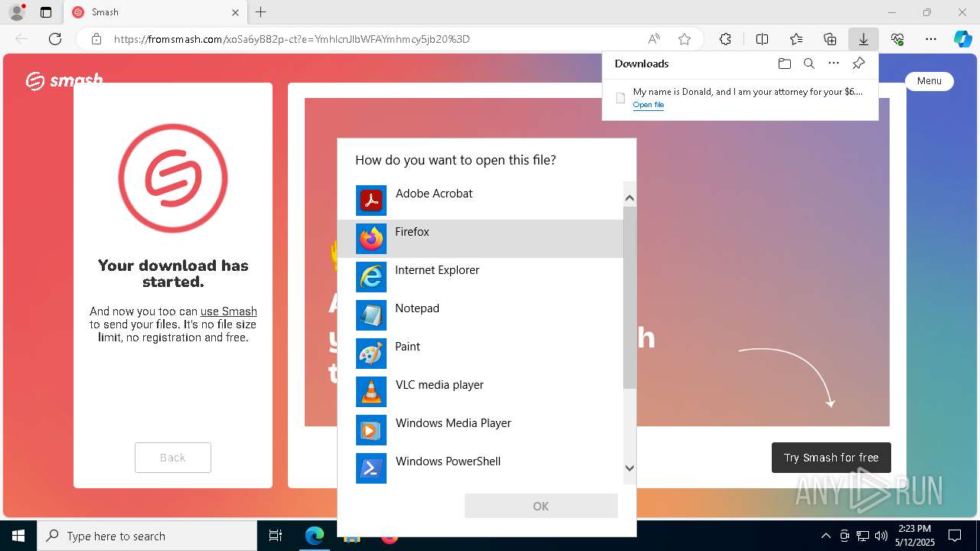
Task: Add page to favorites star
Action: 684,39
